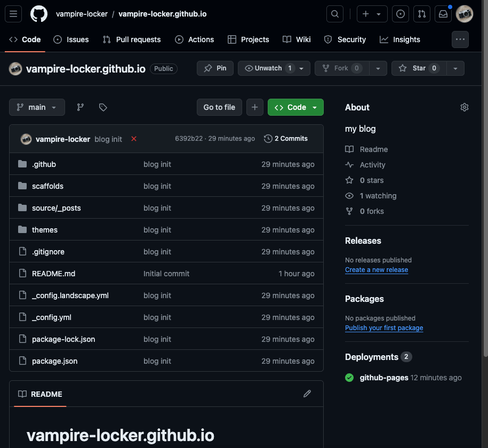This screenshot has height=448, width=488.
Task: Toggle Unwatch for this repository
Action: 274,68
